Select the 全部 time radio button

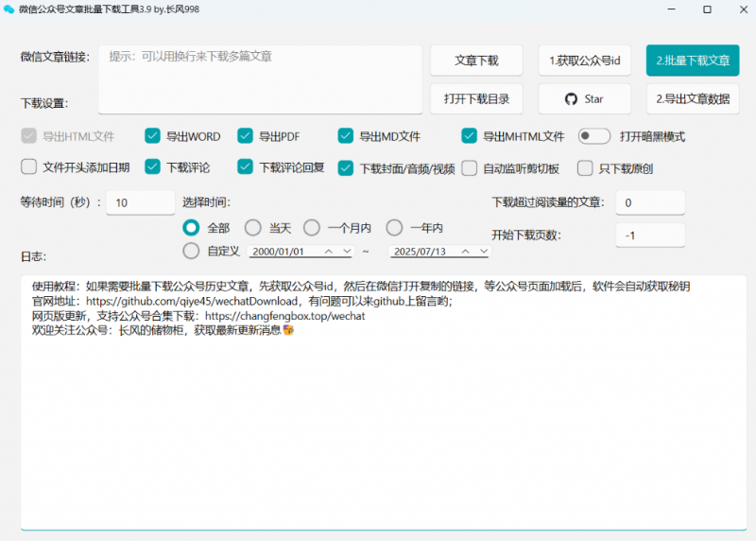[x=191, y=228]
